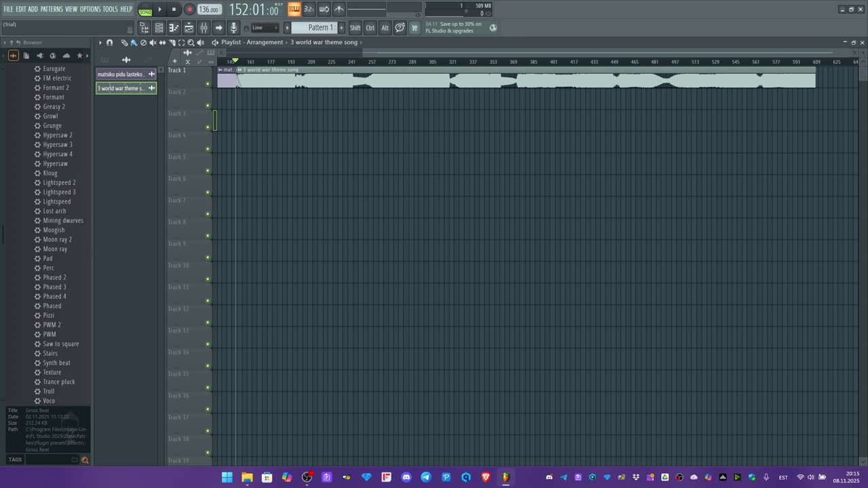Open the FL Studio shop cart icon

(x=414, y=28)
